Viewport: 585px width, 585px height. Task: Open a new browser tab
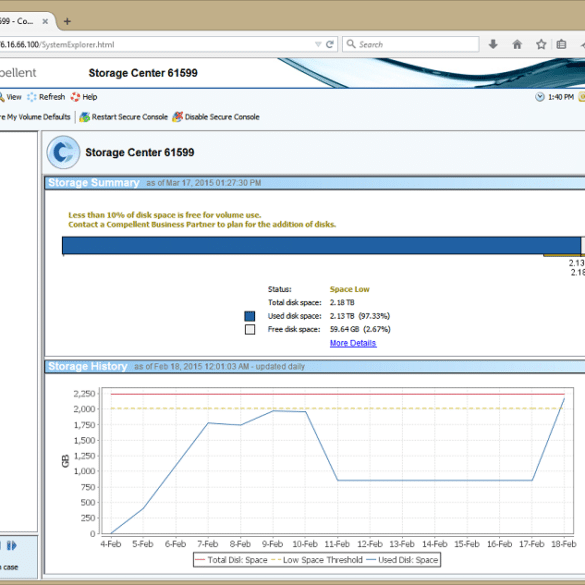point(67,21)
